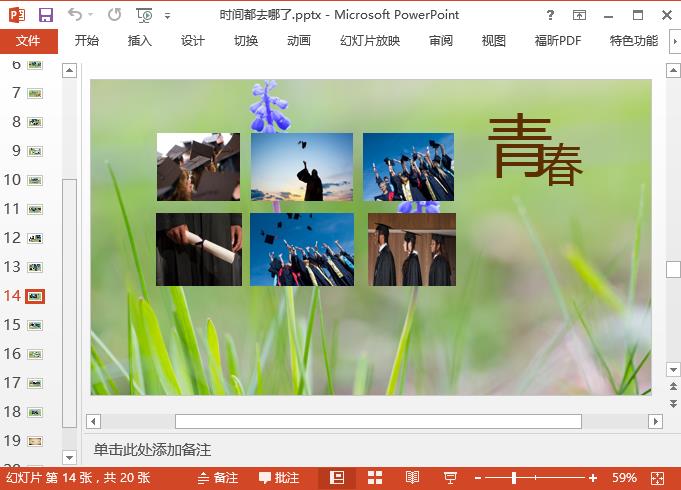681x490 pixels.
Task: Switch to the 动画 ribbon tab
Action: coord(298,41)
